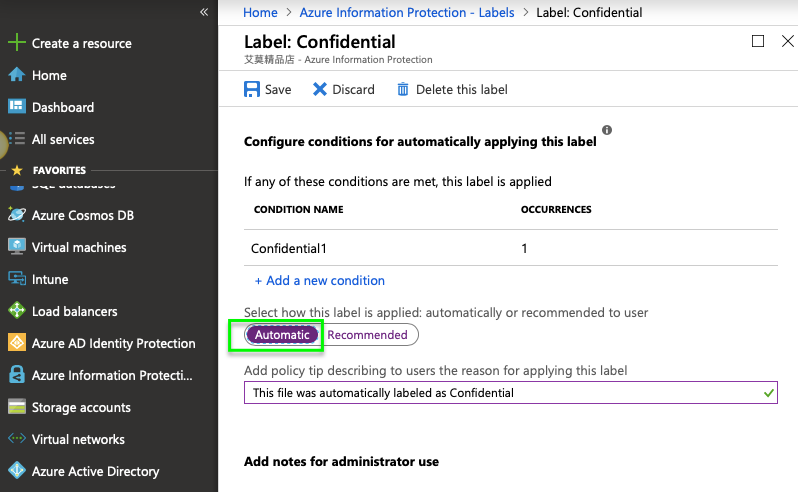Image resolution: width=798 pixels, height=492 pixels.
Task: Click the Save disk icon
Action: pos(252,89)
